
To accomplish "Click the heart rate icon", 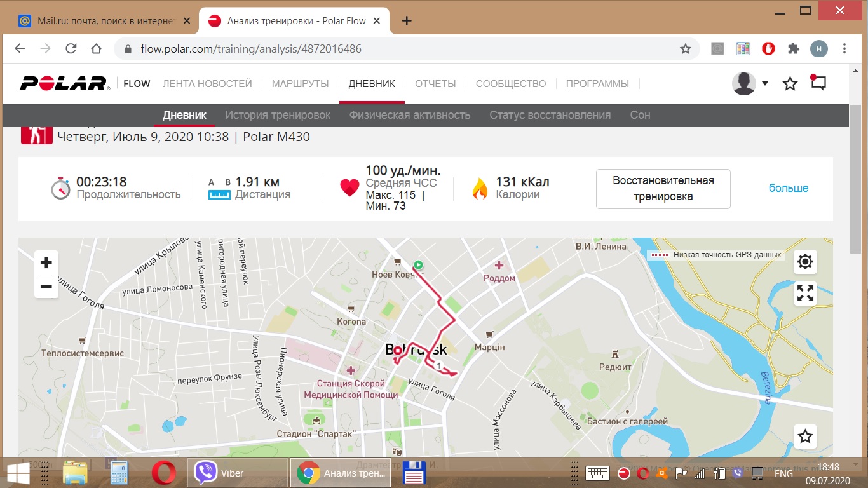I will point(349,188).
